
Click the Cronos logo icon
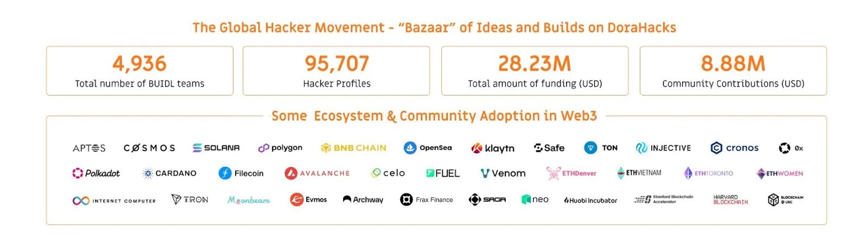pos(716,148)
